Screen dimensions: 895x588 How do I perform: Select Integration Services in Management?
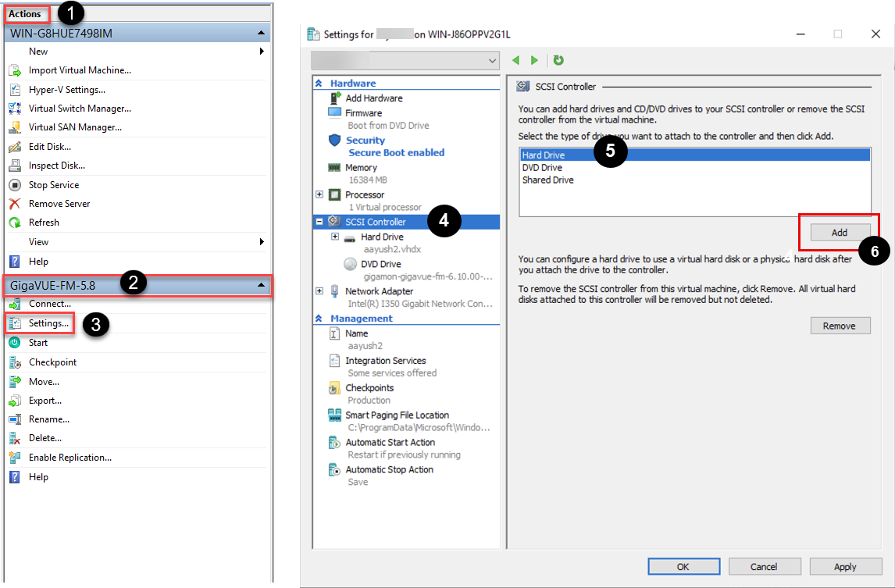[385, 361]
